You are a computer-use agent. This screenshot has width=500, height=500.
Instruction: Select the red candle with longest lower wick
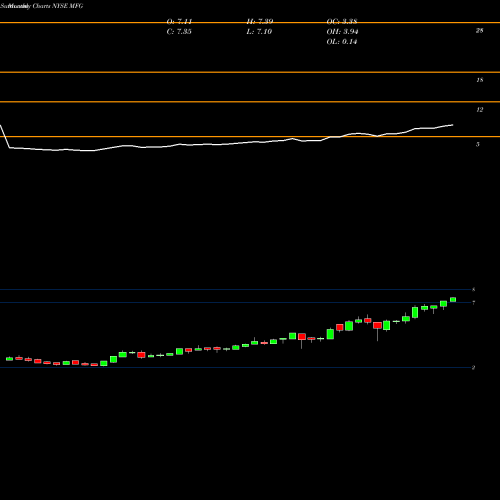(x=377, y=326)
